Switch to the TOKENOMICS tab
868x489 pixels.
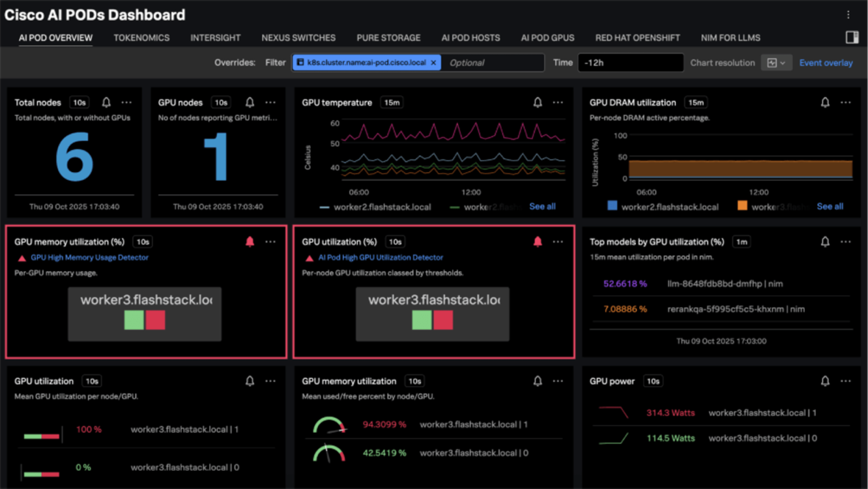pos(141,38)
